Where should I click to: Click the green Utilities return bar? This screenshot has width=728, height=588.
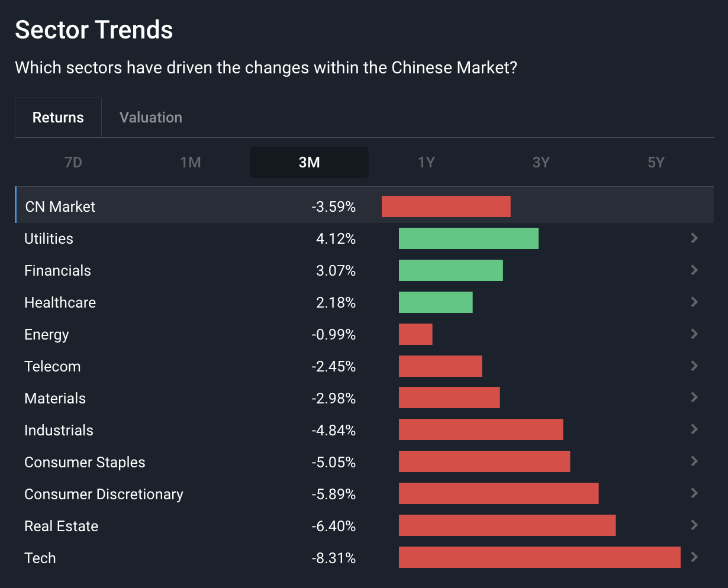point(468,238)
